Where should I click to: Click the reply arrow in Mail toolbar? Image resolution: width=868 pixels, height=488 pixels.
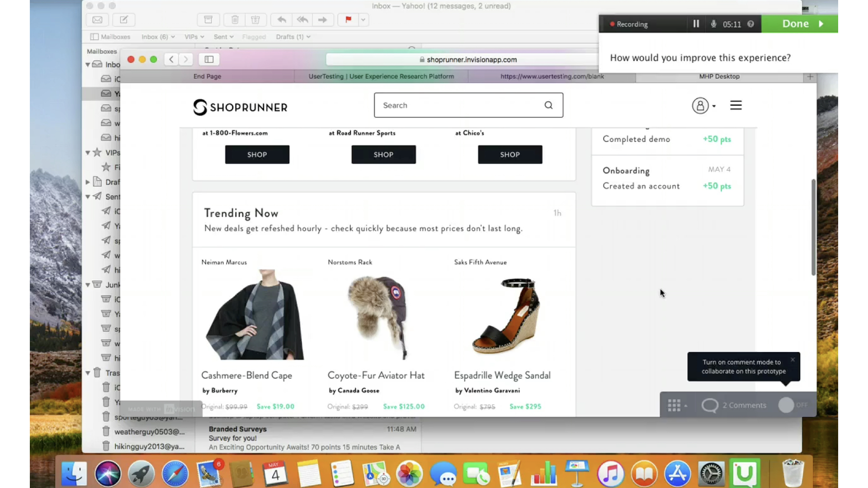(x=281, y=20)
